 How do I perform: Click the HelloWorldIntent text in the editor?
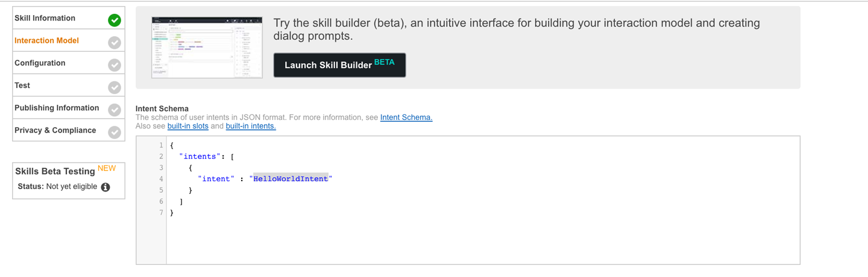[x=291, y=179]
